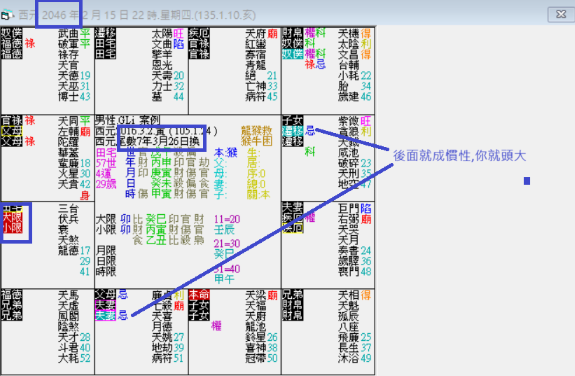Close the chart window
The height and width of the screenshot is (376, 575).
pyautogui.click(x=561, y=15)
